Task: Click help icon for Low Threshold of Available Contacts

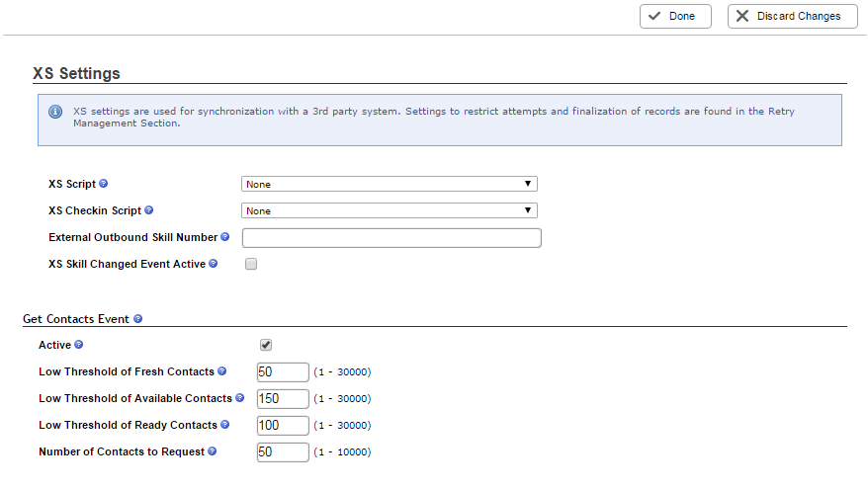Action: [239, 397]
